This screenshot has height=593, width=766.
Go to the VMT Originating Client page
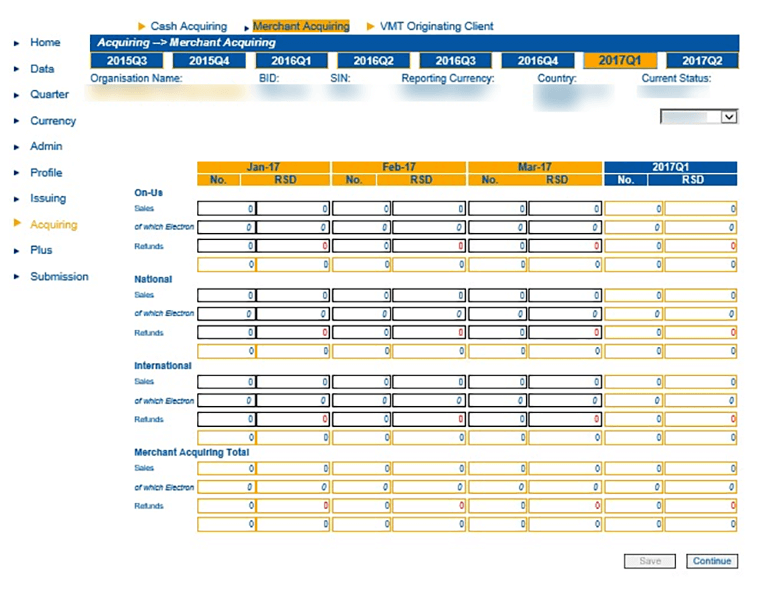[436, 26]
